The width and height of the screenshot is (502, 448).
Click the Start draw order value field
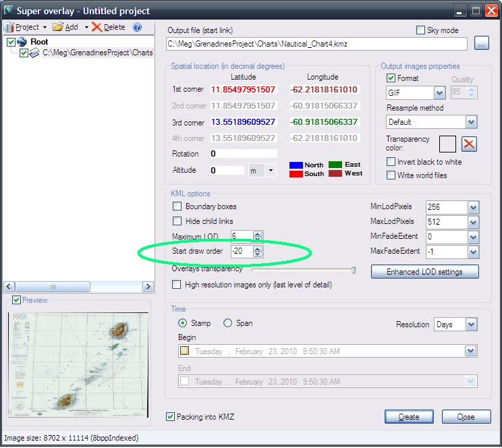click(x=242, y=252)
